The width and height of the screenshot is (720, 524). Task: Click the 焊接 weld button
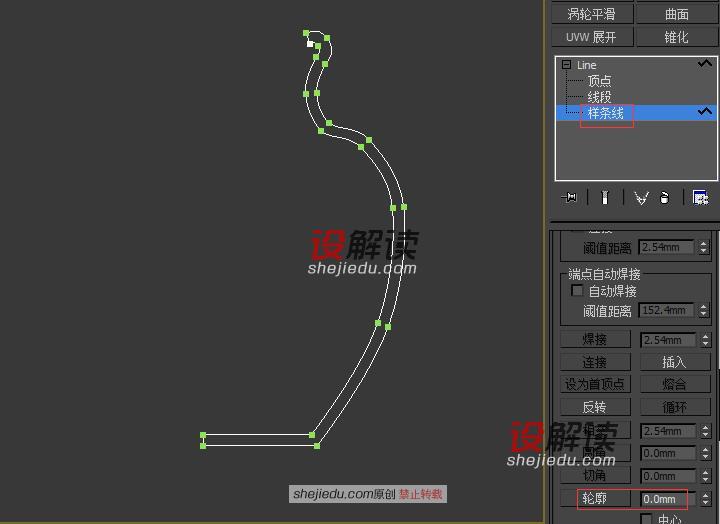594,340
